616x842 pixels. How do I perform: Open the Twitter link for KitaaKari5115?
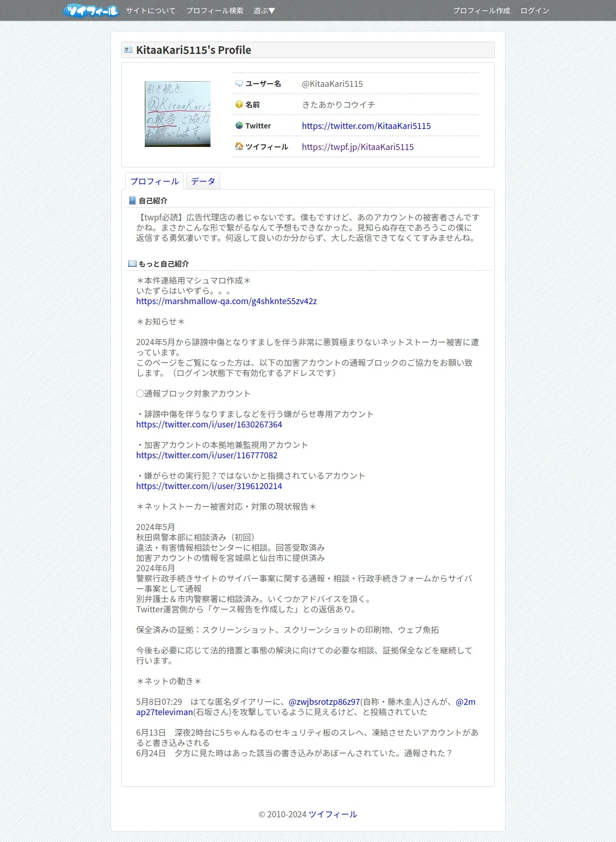click(366, 126)
